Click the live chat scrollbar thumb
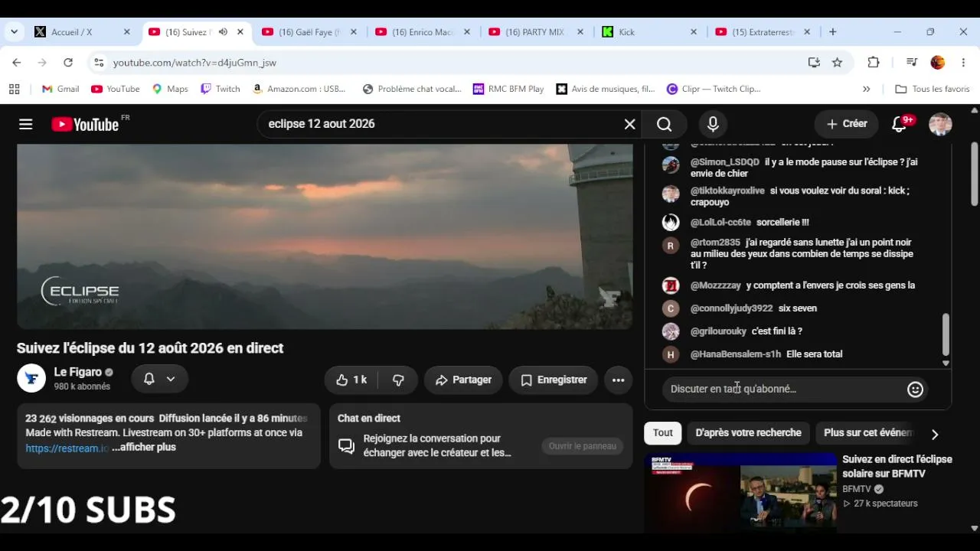The image size is (980, 551). point(946,334)
